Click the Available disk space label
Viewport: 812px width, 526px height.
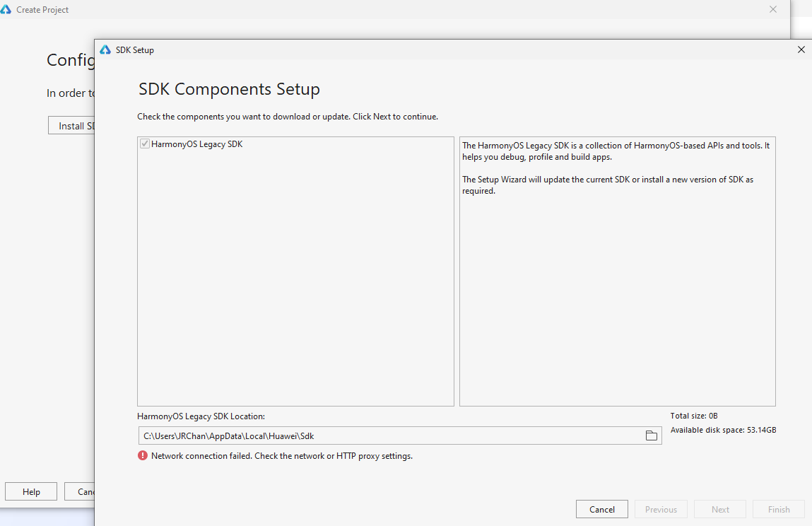(x=723, y=430)
